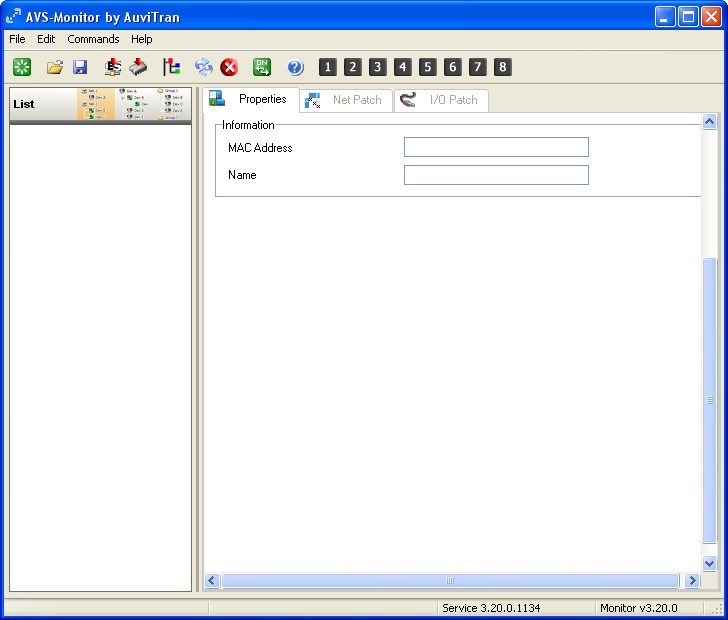
Task: Click the horizontal scrollbar thumb in Properties
Action: (x=450, y=581)
